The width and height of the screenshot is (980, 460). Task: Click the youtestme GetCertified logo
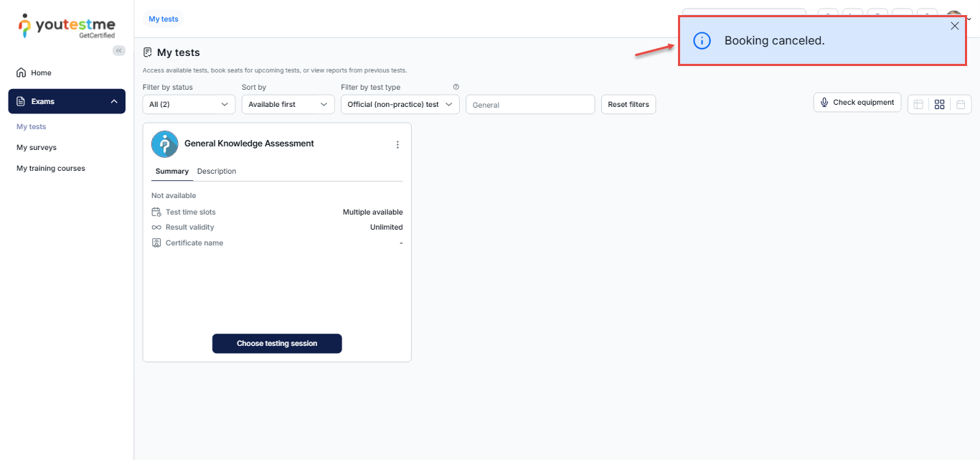point(67,26)
